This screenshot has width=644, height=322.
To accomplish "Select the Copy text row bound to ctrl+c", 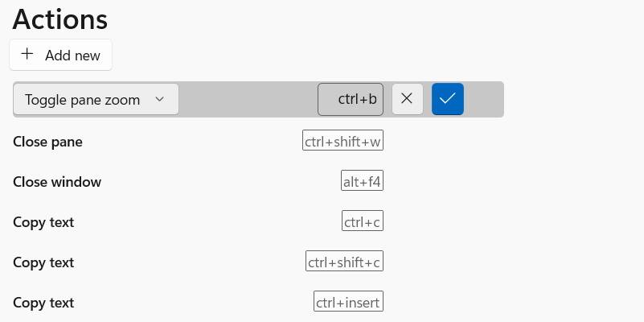I will [43, 222].
